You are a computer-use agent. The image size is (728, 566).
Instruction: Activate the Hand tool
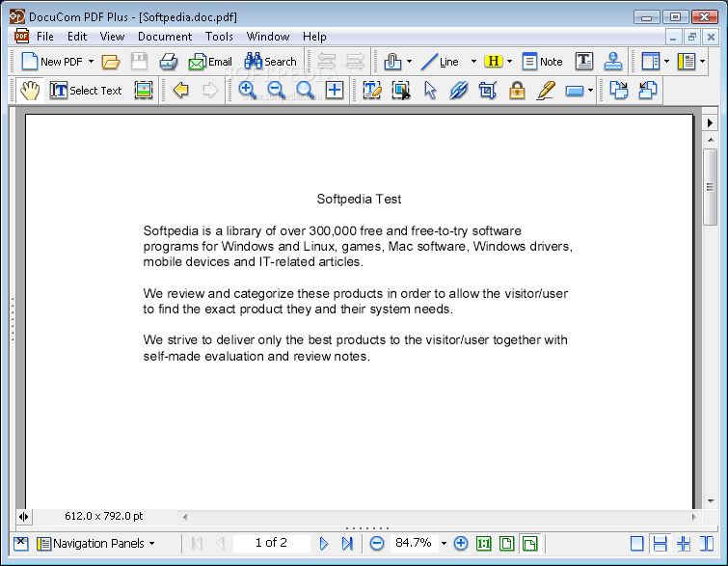click(x=30, y=90)
